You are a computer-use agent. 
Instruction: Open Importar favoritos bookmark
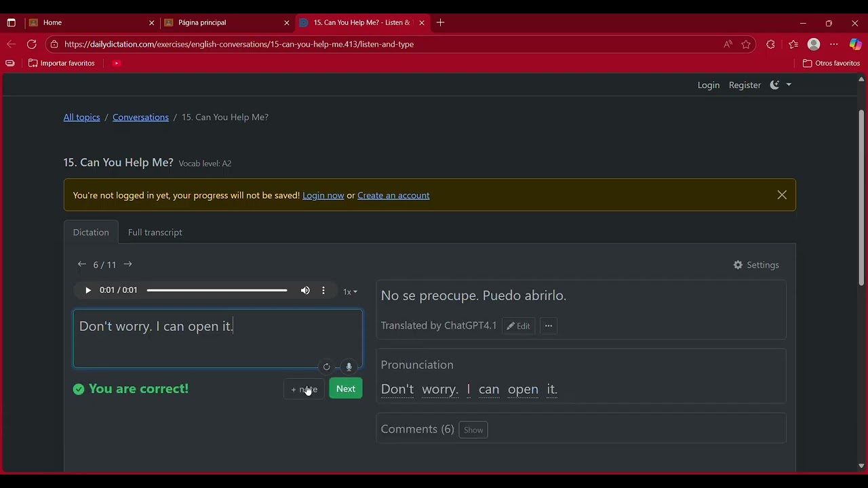click(x=62, y=63)
